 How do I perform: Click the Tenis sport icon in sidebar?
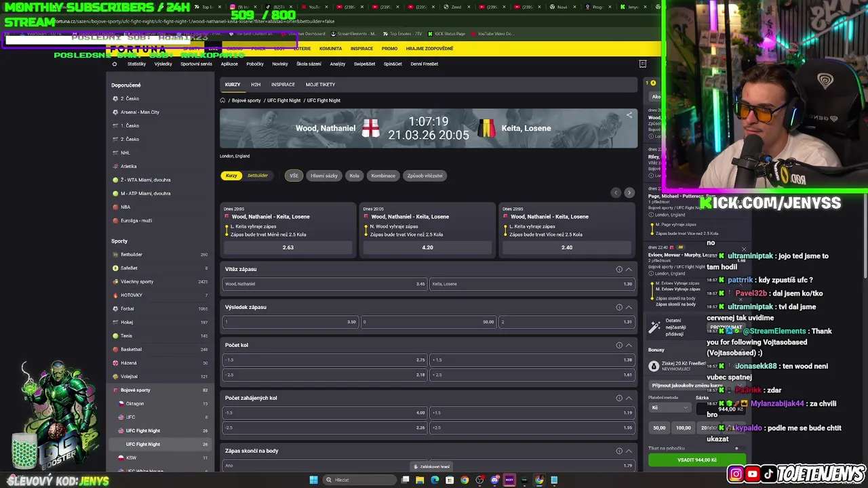(115, 335)
